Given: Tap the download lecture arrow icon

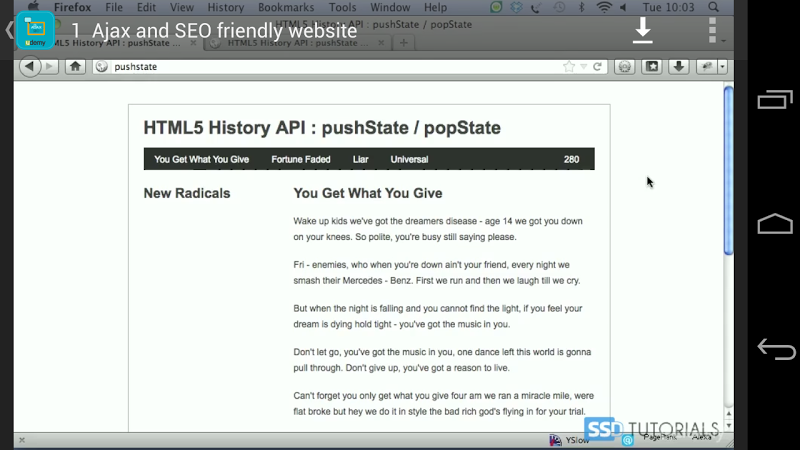Looking at the screenshot, I should click(x=642, y=30).
